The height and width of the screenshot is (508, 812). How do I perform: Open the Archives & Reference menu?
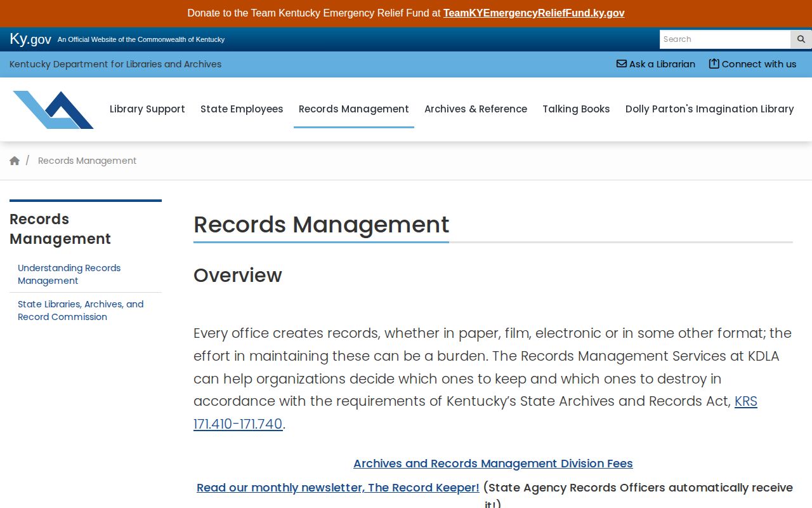point(476,109)
